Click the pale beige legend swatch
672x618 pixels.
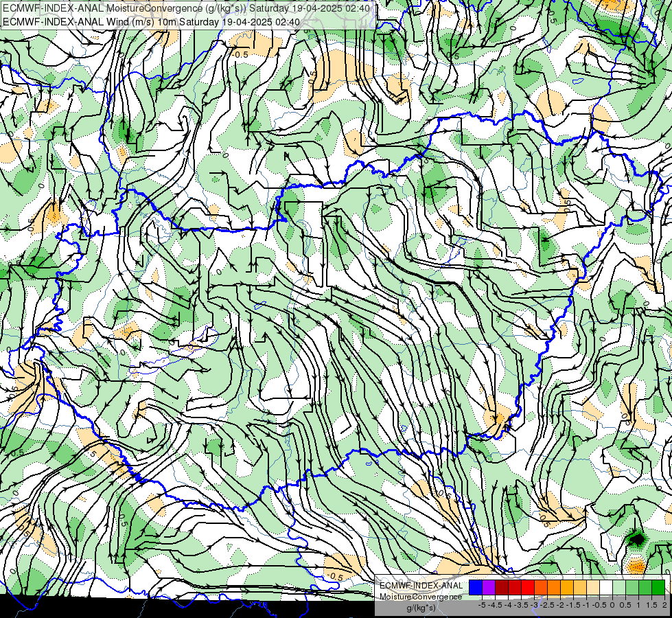(593, 587)
